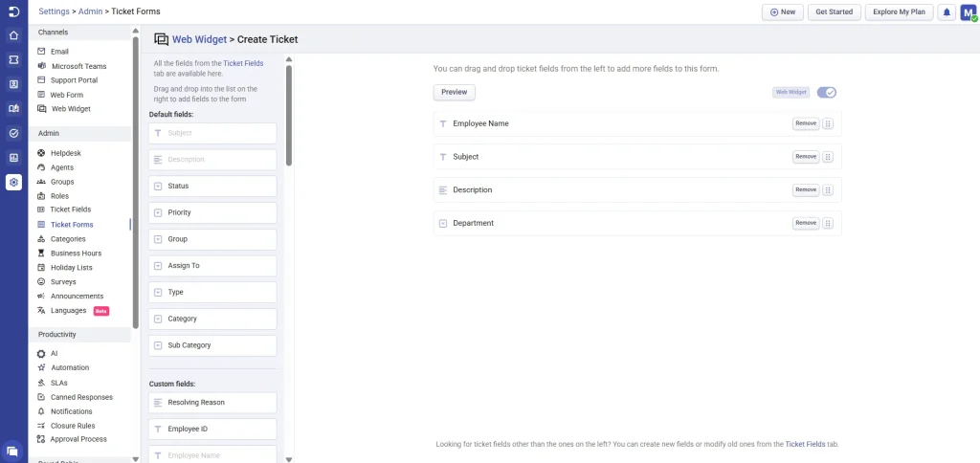This screenshot has width=980, height=463.
Task: Click the Preview button
Action: [x=454, y=92]
